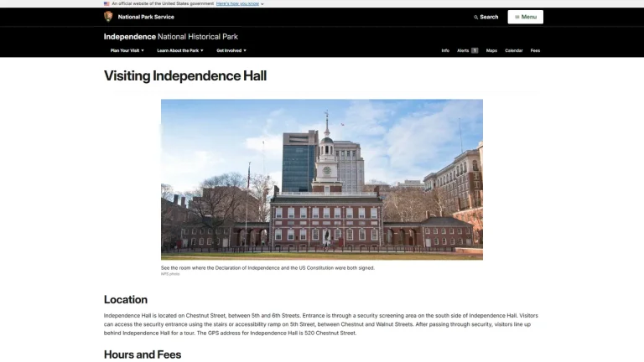
Task: Open the Alerts link
Action: pos(463,50)
